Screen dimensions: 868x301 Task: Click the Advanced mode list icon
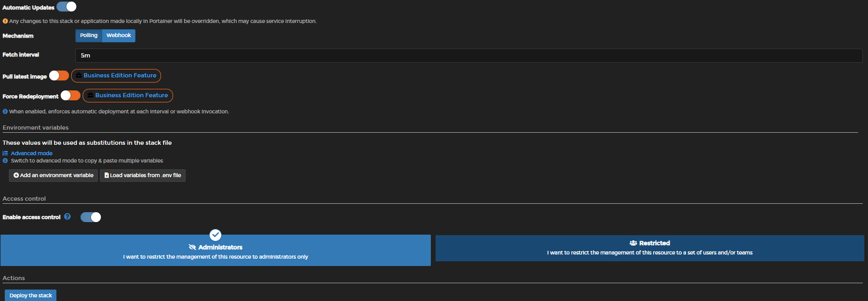(x=5, y=153)
